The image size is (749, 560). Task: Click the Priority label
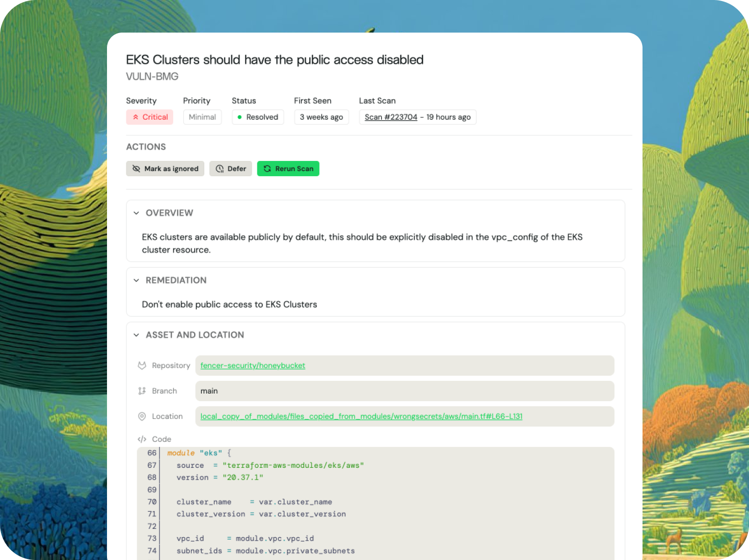tap(197, 101)
